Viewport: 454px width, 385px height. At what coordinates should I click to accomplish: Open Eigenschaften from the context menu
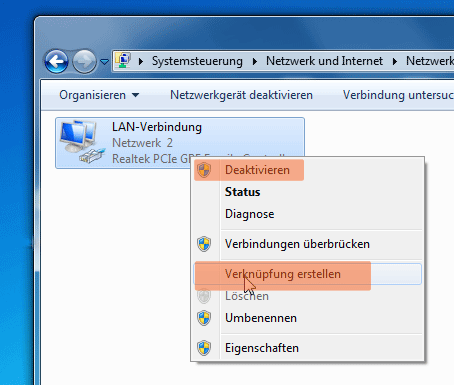(307, 348)
